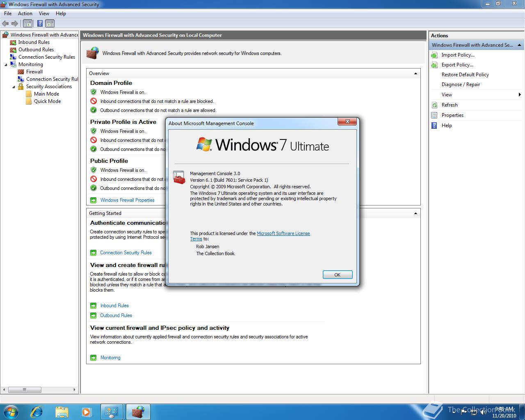Toggle Show/Hide Console Tree toolbar icon
The height and width of the screenshot is (420, 525).
[x=27, y=24]
